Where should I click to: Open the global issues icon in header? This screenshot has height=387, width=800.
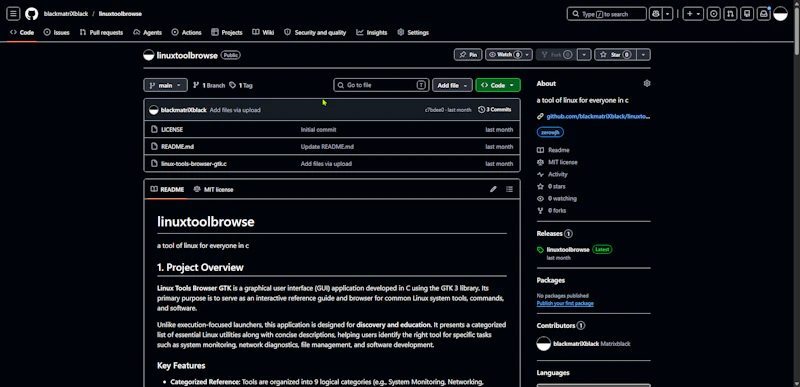714,14
